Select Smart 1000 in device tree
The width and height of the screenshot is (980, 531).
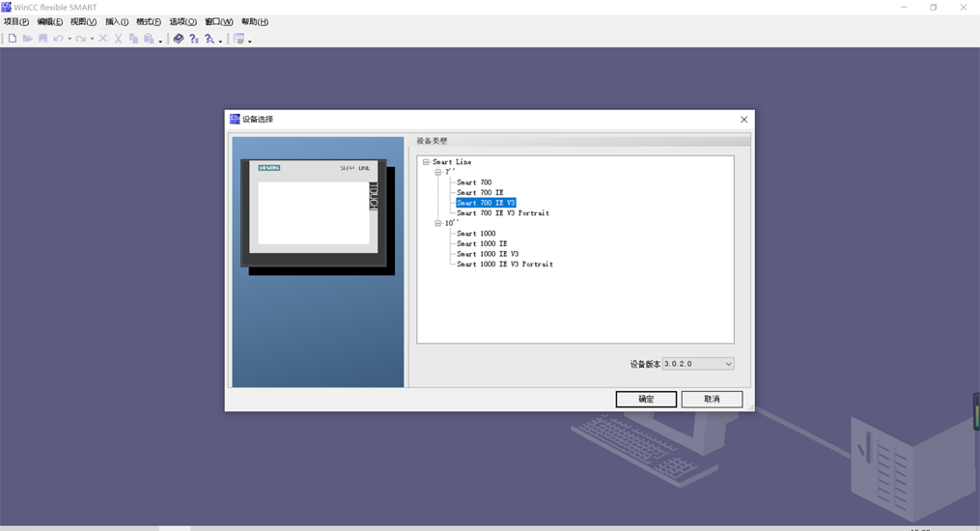(476, 234)
